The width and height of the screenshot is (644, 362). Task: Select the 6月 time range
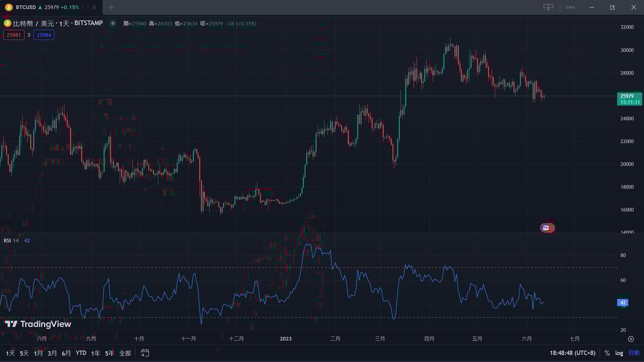click(66, 353)
